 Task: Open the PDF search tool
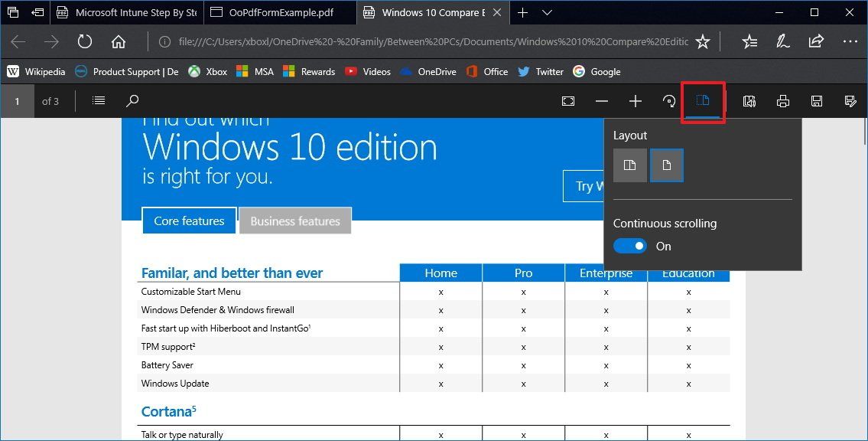click(x=132, y=100)
